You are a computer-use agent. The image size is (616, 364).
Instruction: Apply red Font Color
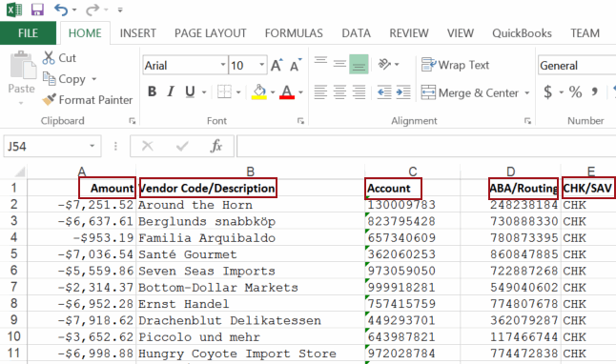point(287,91)
